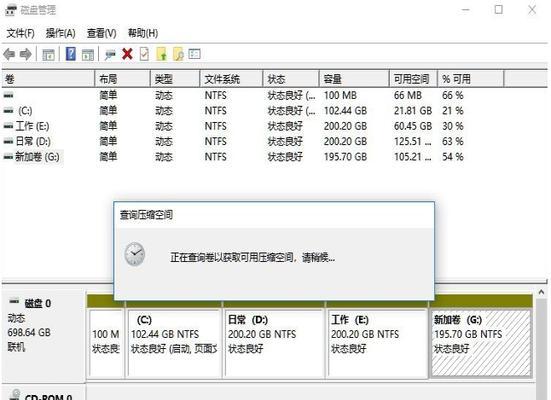551x400 pixels.
Task: Click the 102.44 GB capacity cell
Action: coord(345,111)
